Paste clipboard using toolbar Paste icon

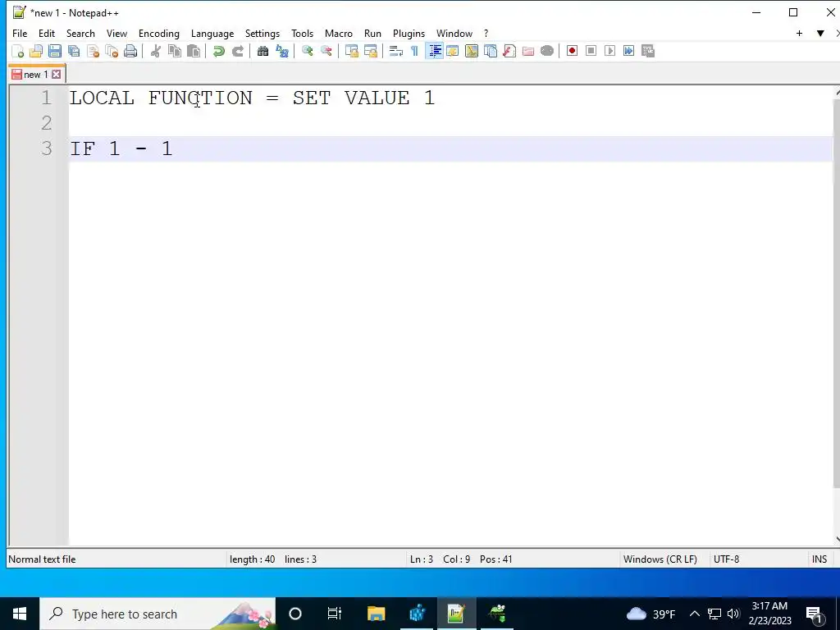194,51
